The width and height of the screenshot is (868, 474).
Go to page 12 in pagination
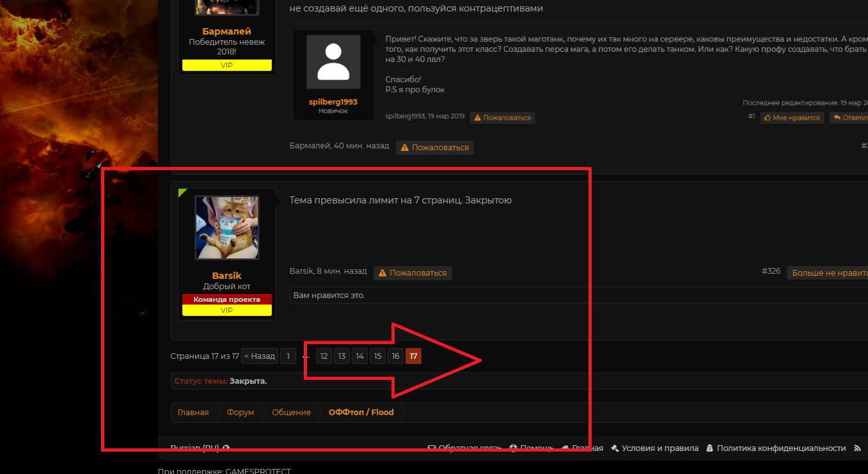pos(324,356)
